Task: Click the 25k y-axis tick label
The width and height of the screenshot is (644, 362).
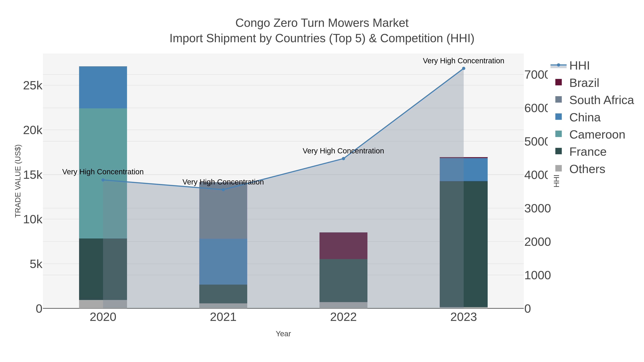Action: (x=33, y=86)
